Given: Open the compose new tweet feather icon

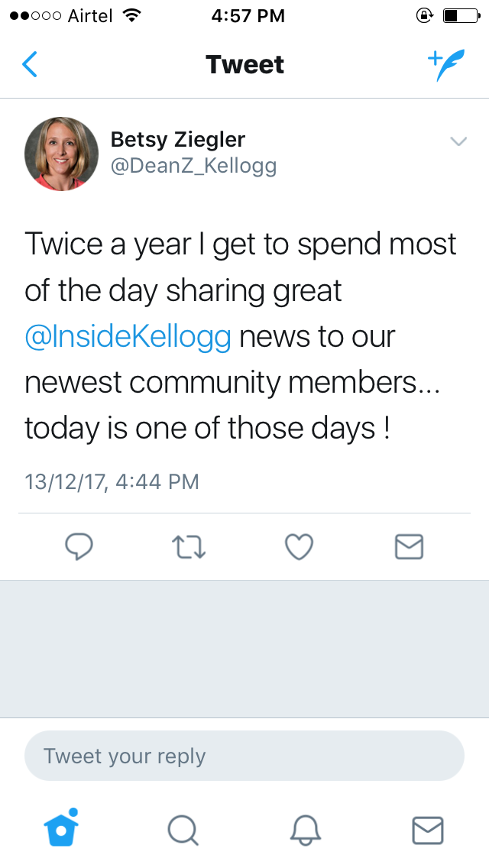Looking at the screenshot, I should (445, 64).
